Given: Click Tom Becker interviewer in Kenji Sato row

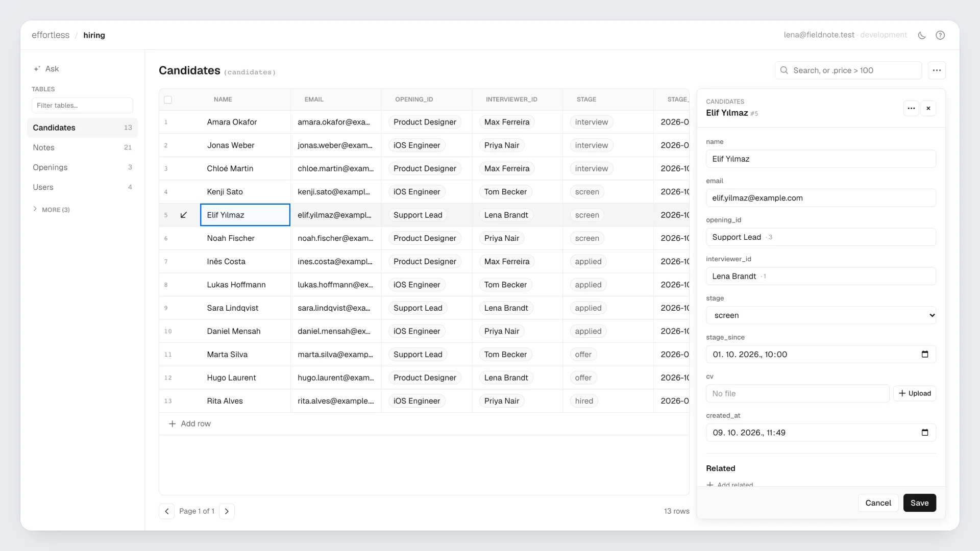Looking at the screenshot, I should click(505, 192).
